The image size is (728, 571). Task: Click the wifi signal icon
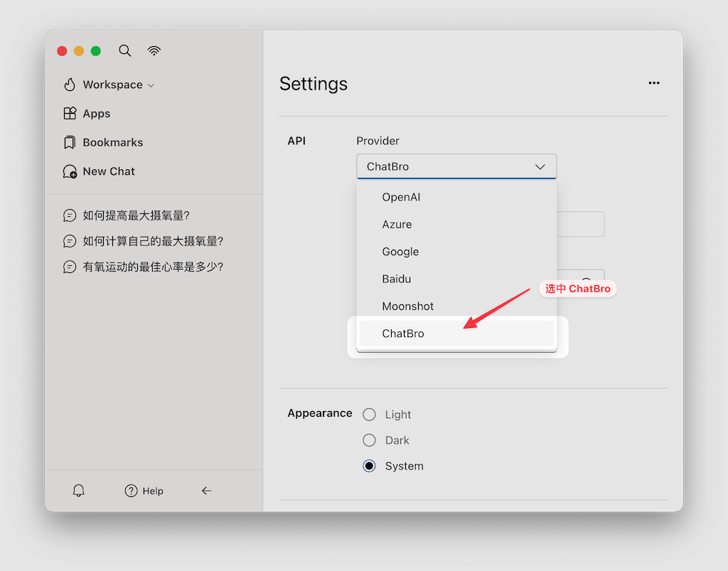click(x=154, y=50)
